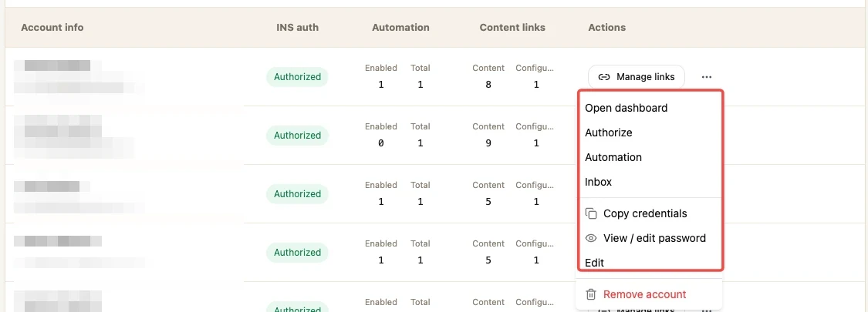
Task: Click the trash icon for Remove account
Action: point(591,294)
